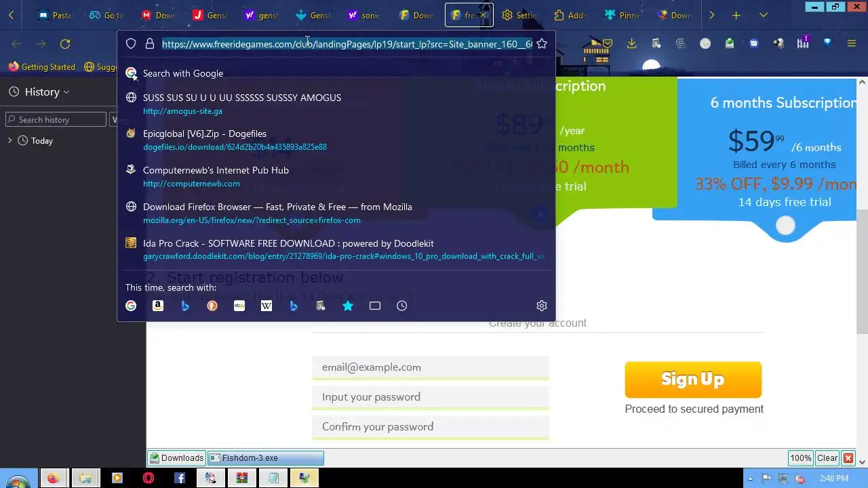The width and height of the screenshot is (868, 488).
Task: Click the Confirm your password field
Action: point(431,427)
